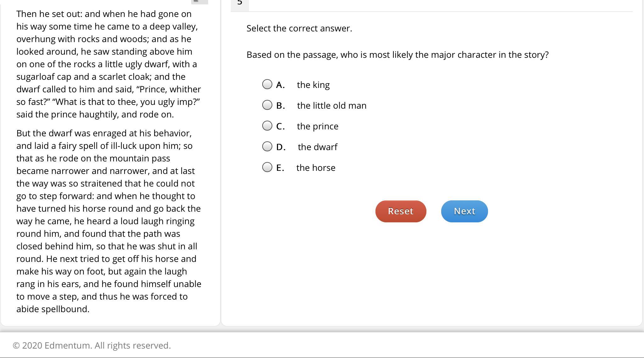
Task: Click the answer text 'the king'
Action: tap(313, 85)
